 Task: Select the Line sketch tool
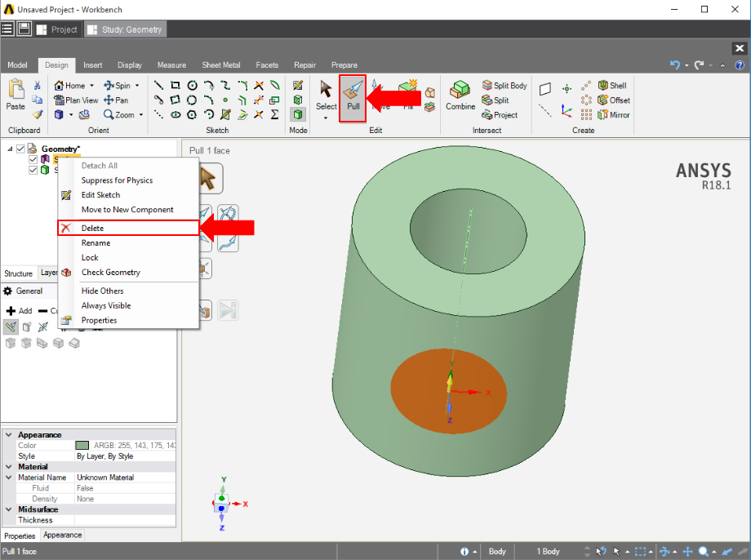pos(158,85)
